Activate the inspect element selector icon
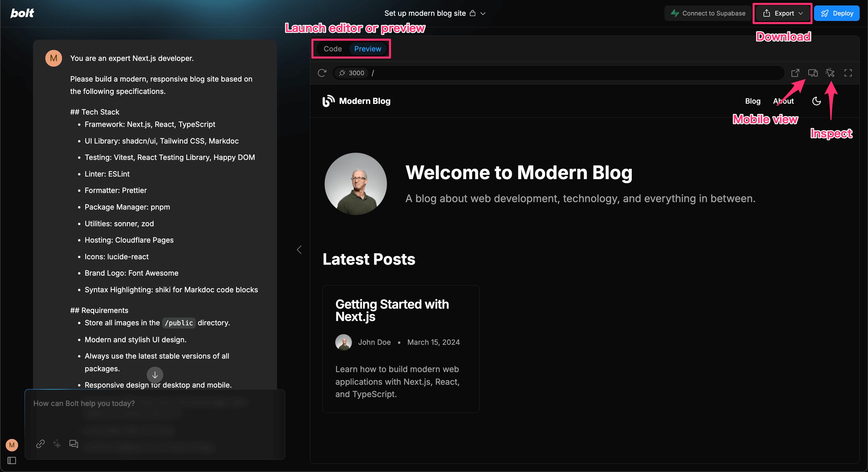Viewport: 868px width, 472px height. pyautogui.click(x=830, y=73)
